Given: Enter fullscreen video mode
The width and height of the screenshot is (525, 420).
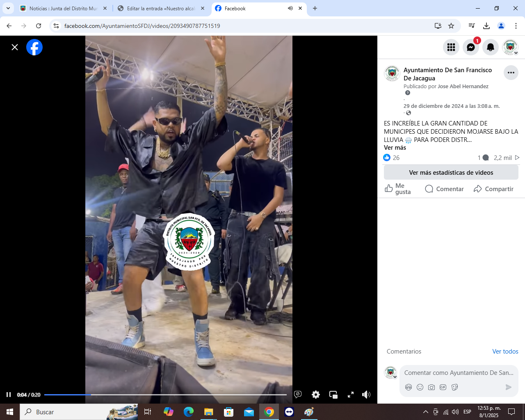Looking at the screenshot, I should [x=351, y=395].
